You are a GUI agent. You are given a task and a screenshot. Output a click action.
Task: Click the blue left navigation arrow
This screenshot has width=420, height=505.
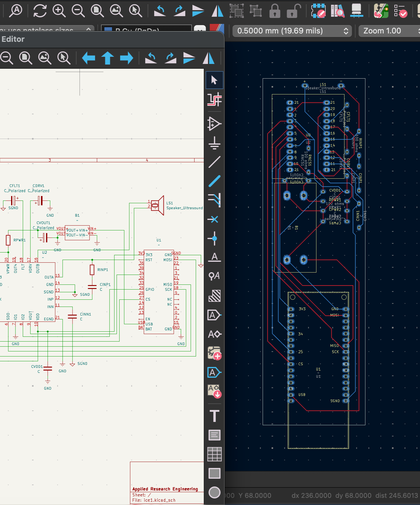88,58
